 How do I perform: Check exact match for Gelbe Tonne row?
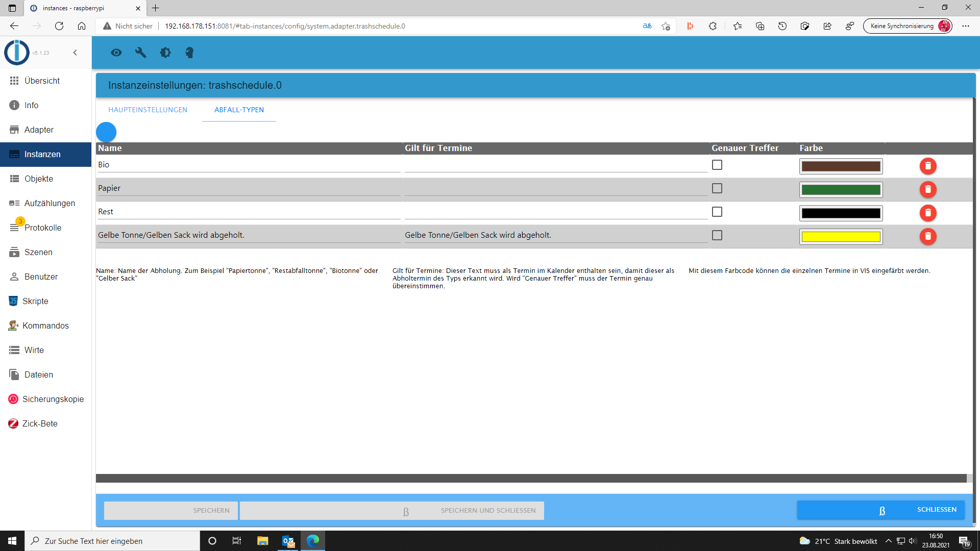coord(717,235)
